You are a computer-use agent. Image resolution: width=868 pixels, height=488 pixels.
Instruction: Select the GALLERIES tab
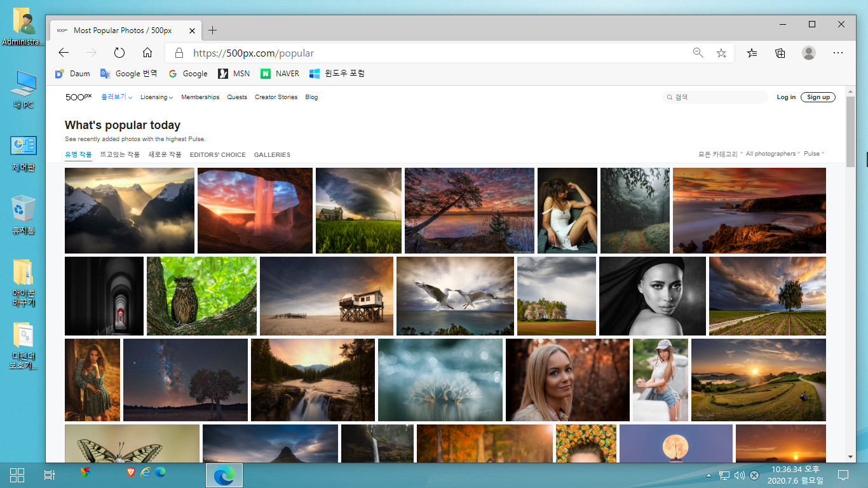(272, 154)
